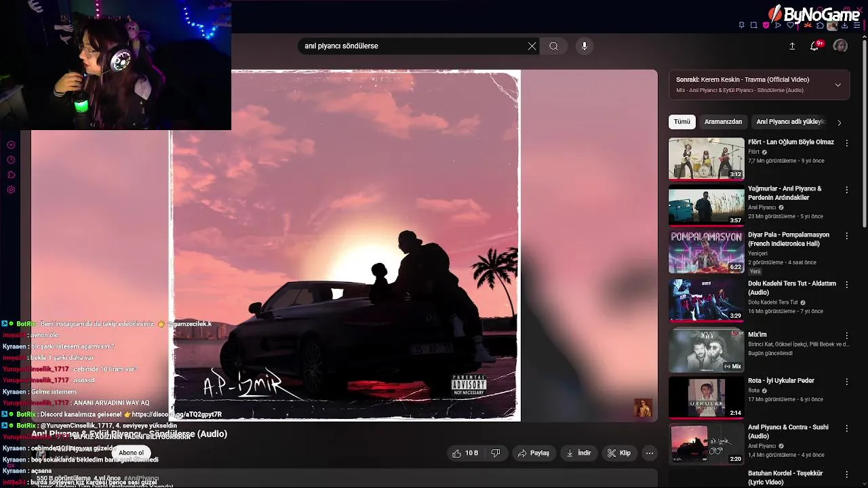This screenshot has height=488, width=868.
Task: Click the Paylaş share button
Action: point(533,453)
